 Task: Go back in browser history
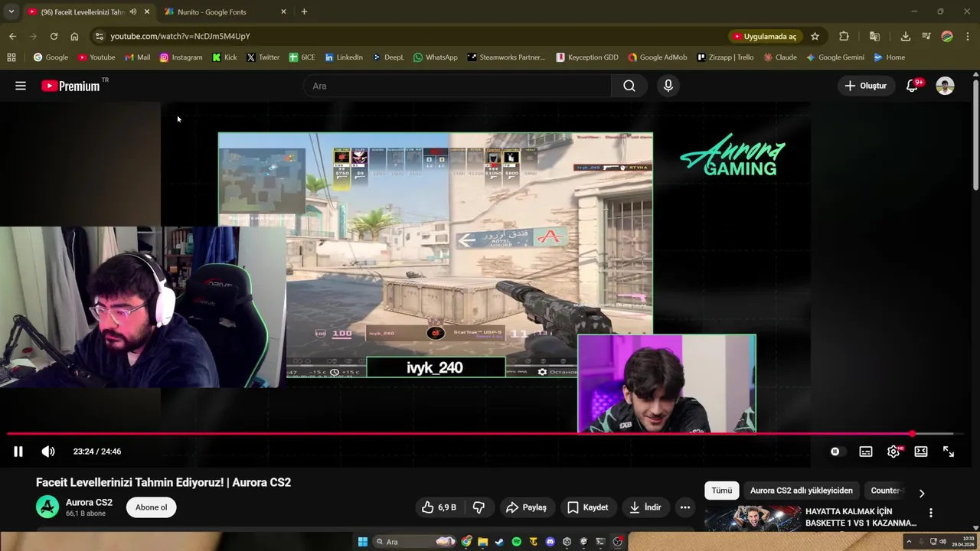coord(13,36)
